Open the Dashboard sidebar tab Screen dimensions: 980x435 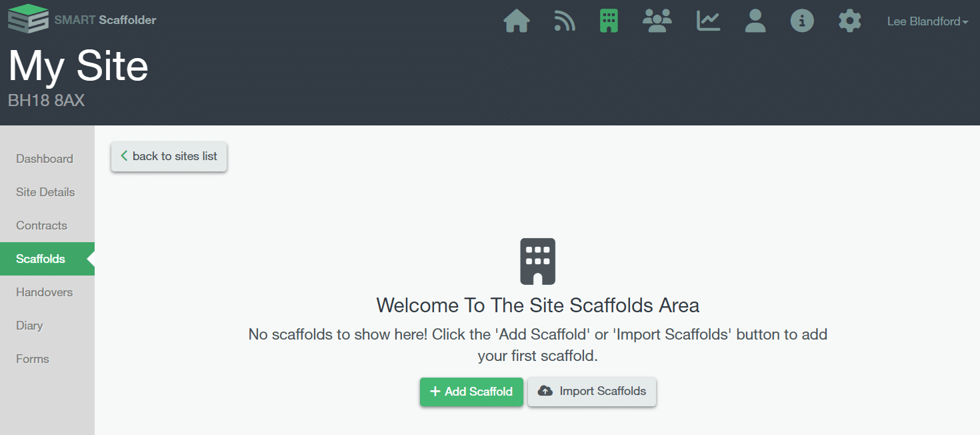[45, 159]
